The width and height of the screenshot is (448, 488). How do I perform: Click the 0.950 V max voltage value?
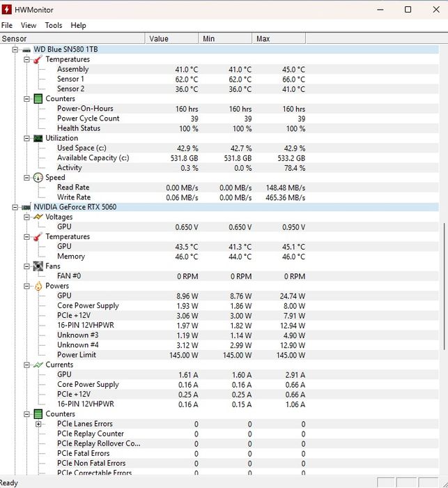tap(293, 227)
